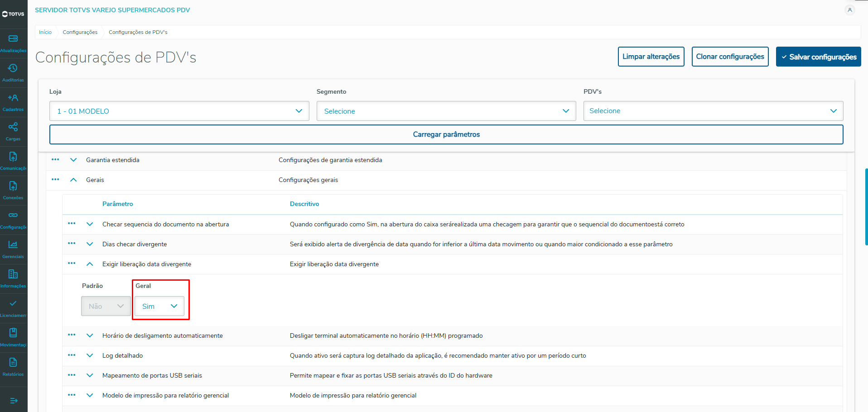The width and height of the screenshot is (868, 412).
Task: Click the disabled Padrão Não dropdown
Action: (106, 306)
